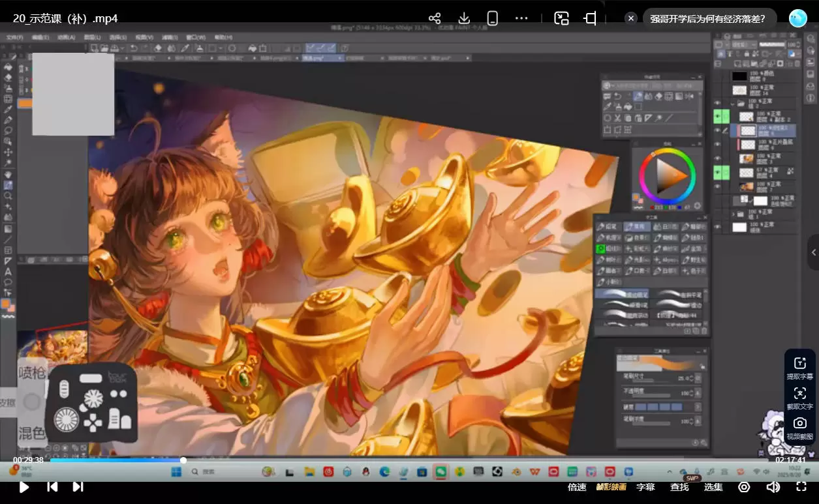This screenshot has height=504, width=819.
Task: Switch to picture-in-picture mini window mode
Action: (x=561, y=18)
